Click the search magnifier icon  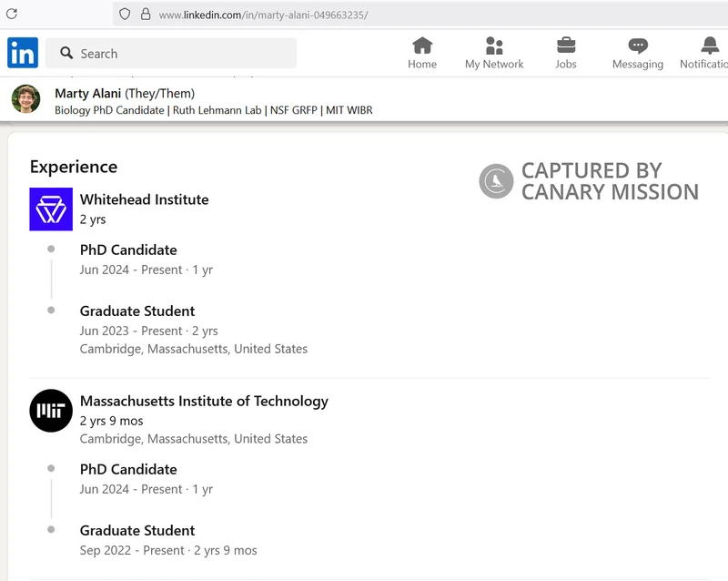tap(66, 53)
